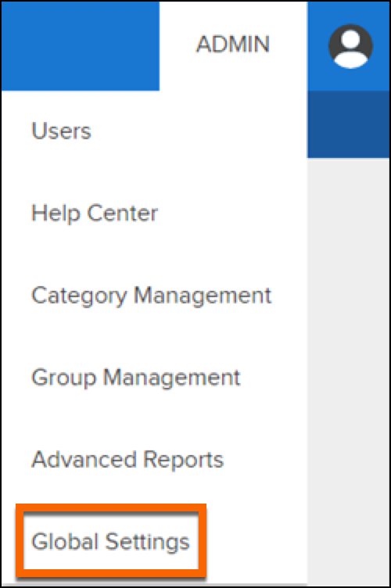391x588 pixels.
Task: Manage categories via Category Management
Action: point(152,296)
